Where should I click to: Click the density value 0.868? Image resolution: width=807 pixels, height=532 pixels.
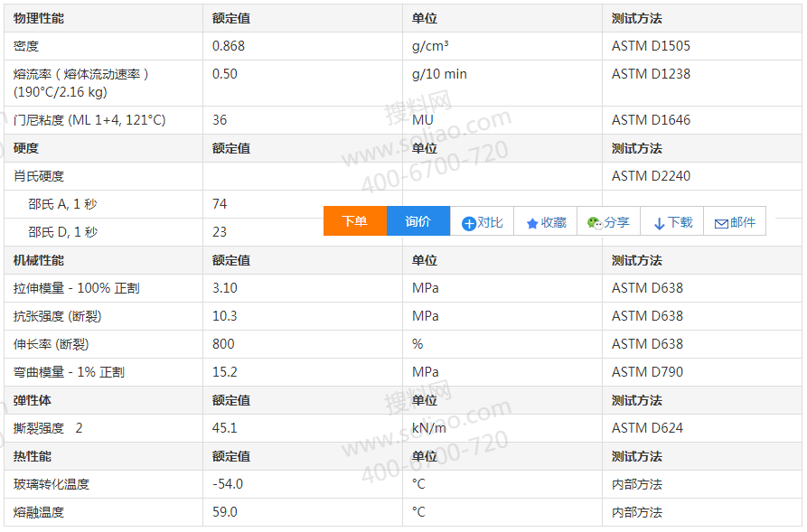229,46
